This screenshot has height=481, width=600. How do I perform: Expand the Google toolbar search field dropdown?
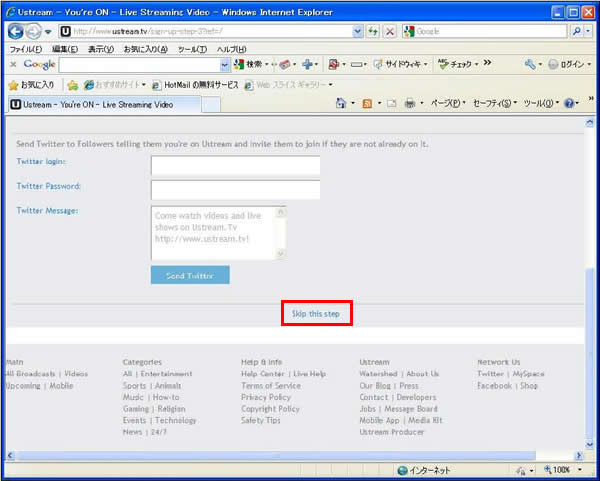(225, 65)
